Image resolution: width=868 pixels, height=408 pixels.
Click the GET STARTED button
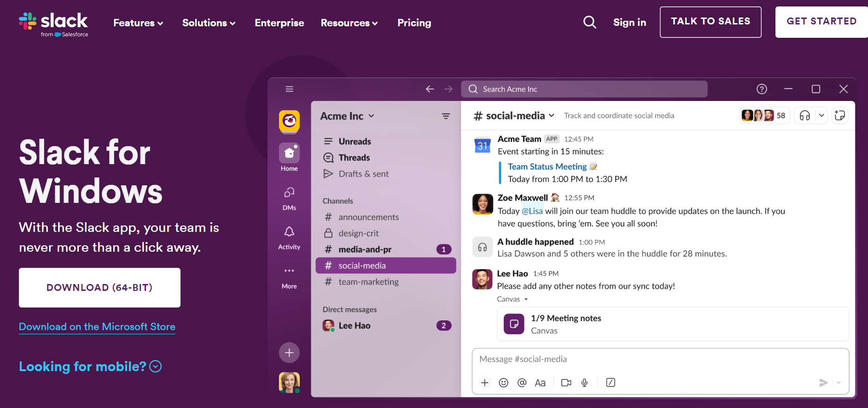click(821, 22)
